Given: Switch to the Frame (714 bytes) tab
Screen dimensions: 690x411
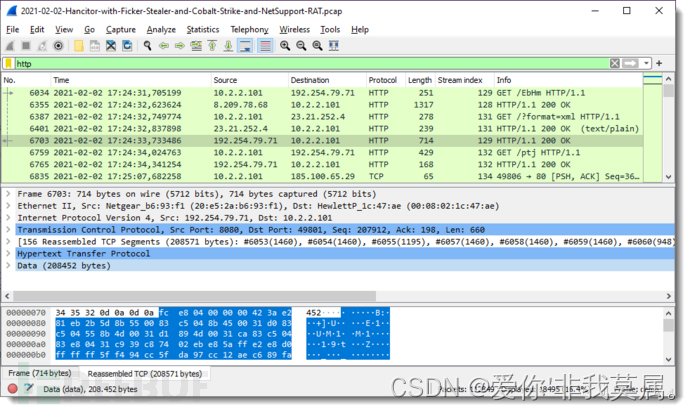Looking at the screenshot, I should pos(40,373).
